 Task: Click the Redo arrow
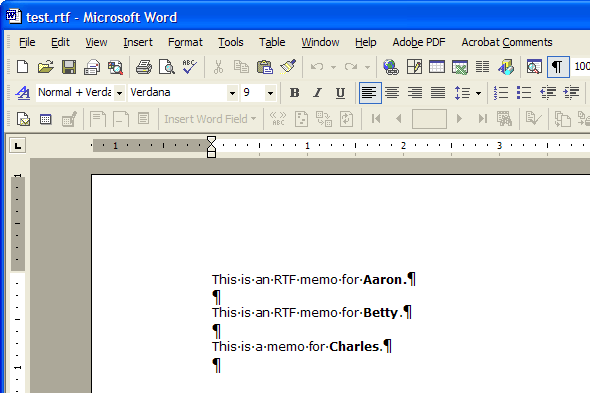(351, 67)
